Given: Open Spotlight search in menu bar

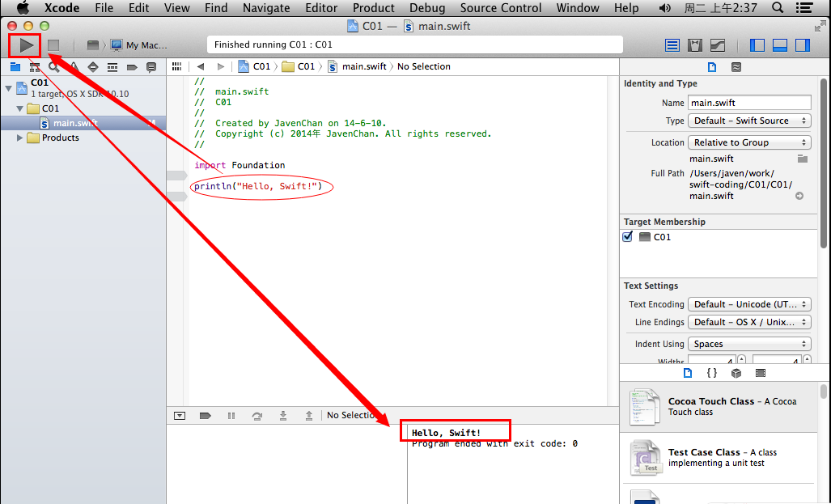Looking at the screenshot, I should (778, 7).
